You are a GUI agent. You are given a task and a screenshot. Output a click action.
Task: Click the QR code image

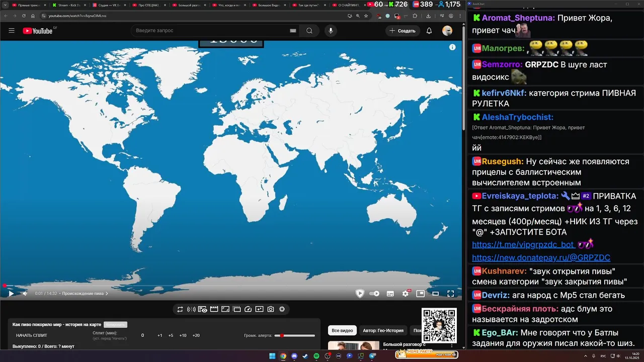439,325
